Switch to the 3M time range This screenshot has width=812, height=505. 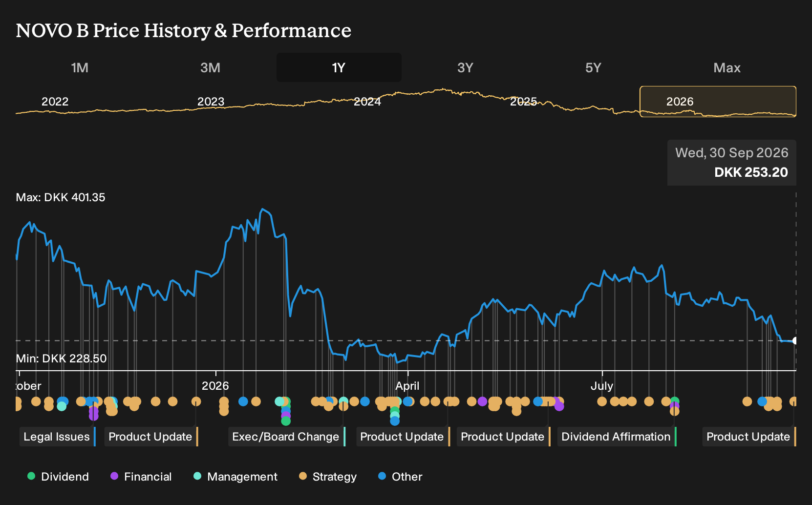210,67
